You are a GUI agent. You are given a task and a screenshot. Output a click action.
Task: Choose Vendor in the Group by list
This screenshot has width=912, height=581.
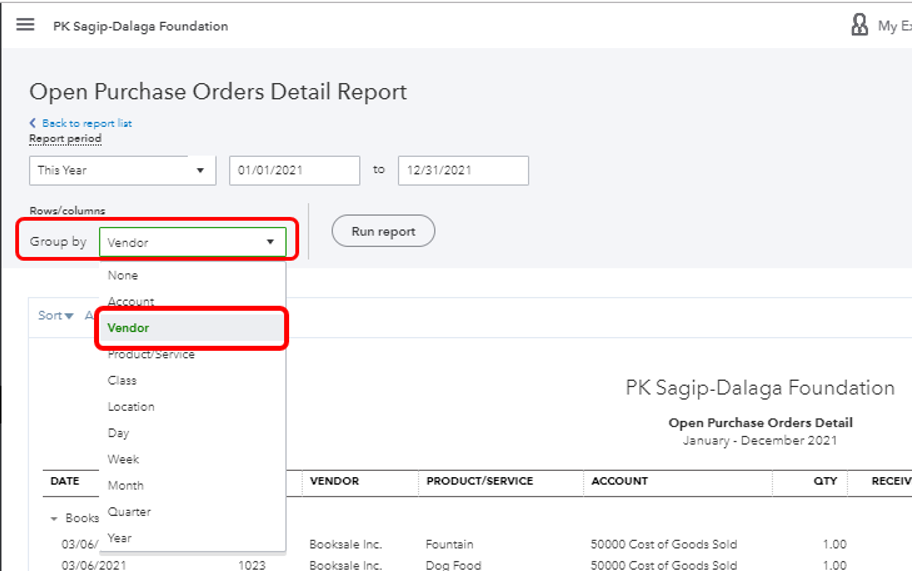[x=193, y=328]
